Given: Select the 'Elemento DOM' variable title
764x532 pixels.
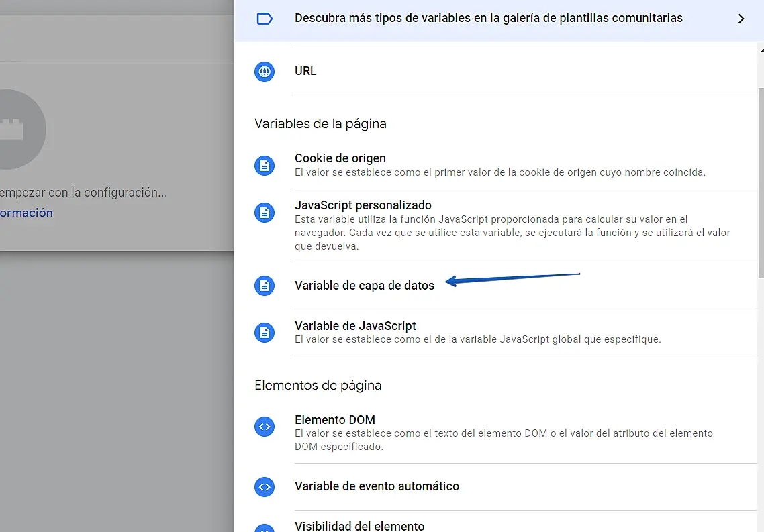Looking at the screenshot, I should tap(334, 420).
